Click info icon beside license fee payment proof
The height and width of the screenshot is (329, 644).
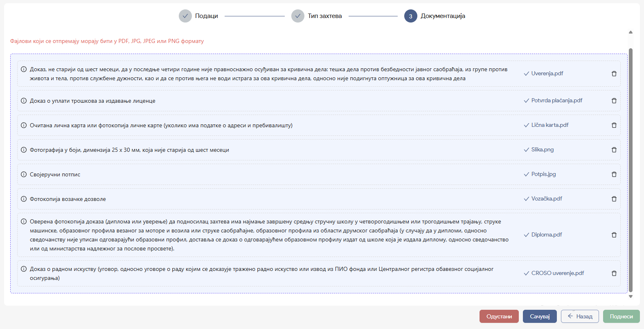[24, 101]
